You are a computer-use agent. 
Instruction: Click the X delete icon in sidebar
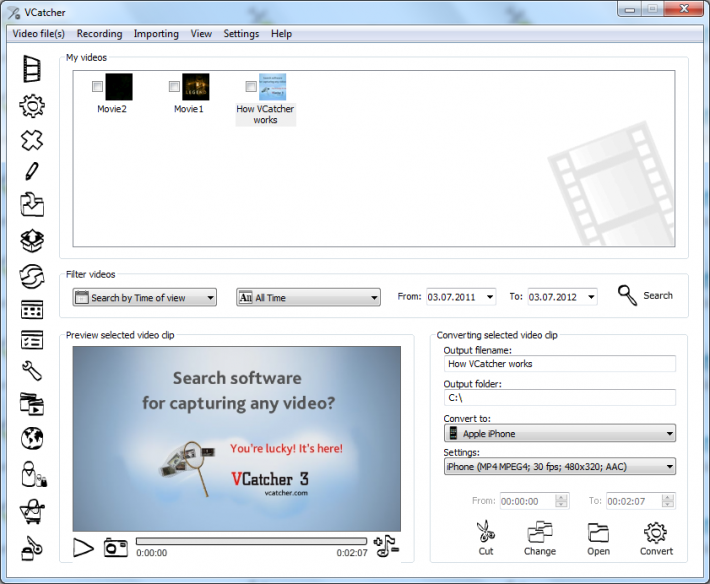click(32, 140)
